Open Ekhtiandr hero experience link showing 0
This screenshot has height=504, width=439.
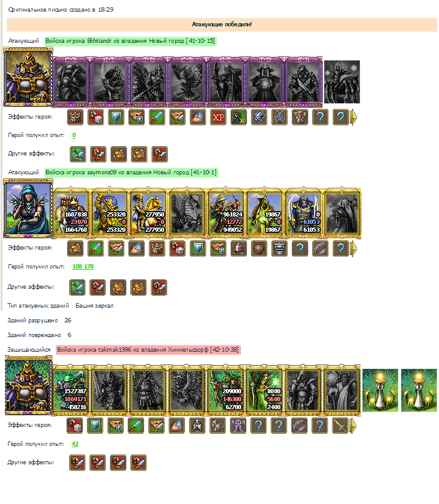pos(74,135)
